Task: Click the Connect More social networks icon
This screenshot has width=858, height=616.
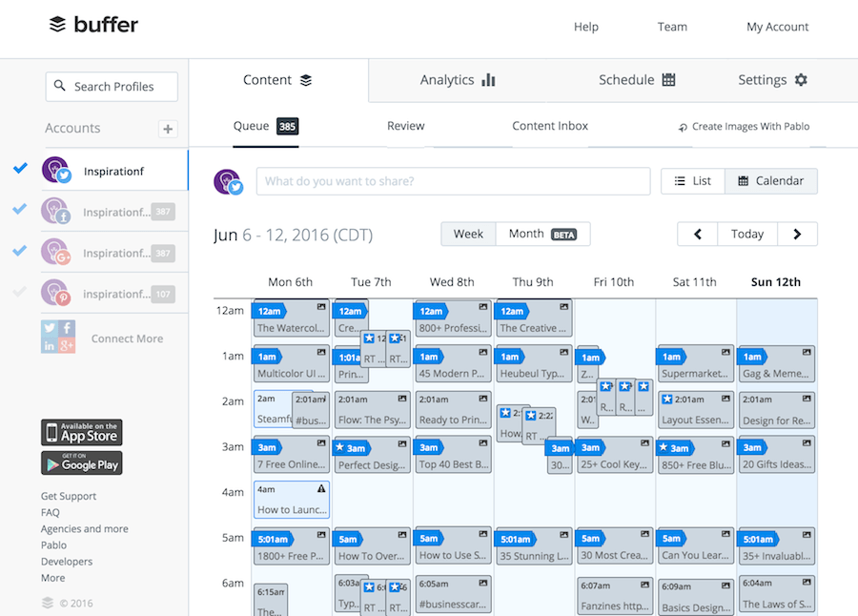Action: click(x=58, y=337)
